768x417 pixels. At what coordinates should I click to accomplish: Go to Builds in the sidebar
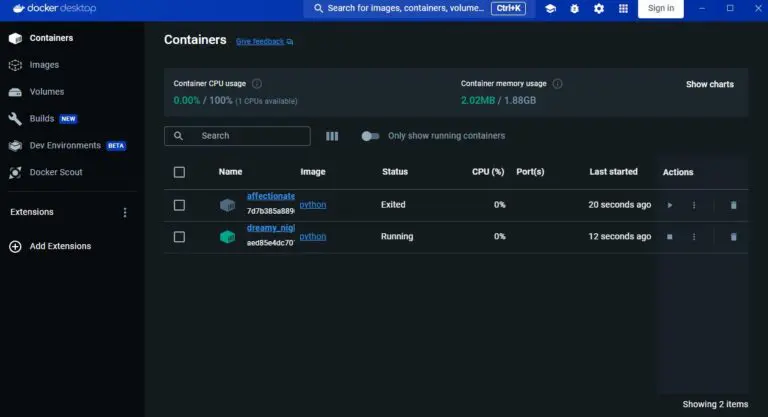42,119
